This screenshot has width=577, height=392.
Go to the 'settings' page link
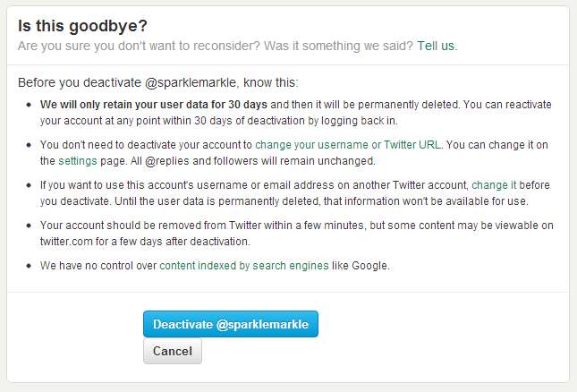(x=77, y=161)
